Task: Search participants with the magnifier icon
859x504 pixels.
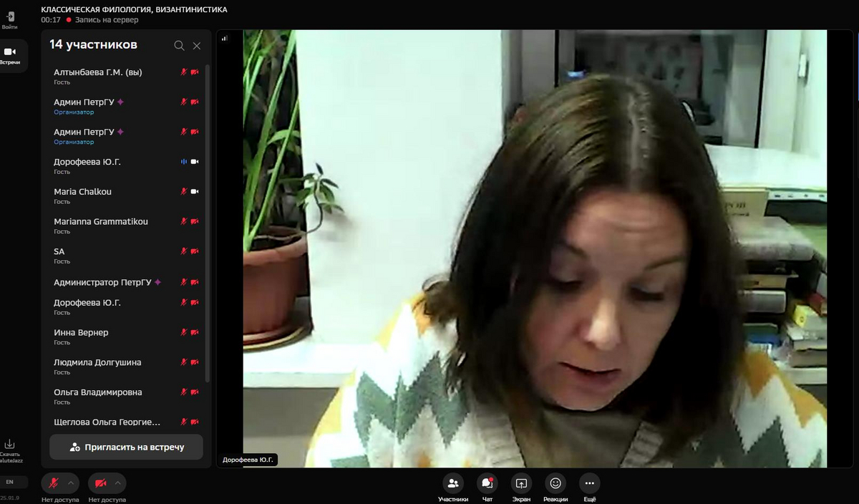Action: [179, 45]
